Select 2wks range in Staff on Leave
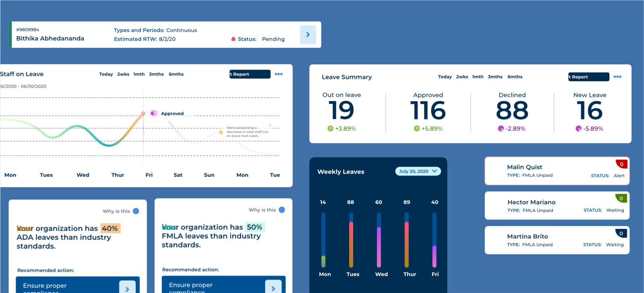The image size is (644, 293). point(123,74)
